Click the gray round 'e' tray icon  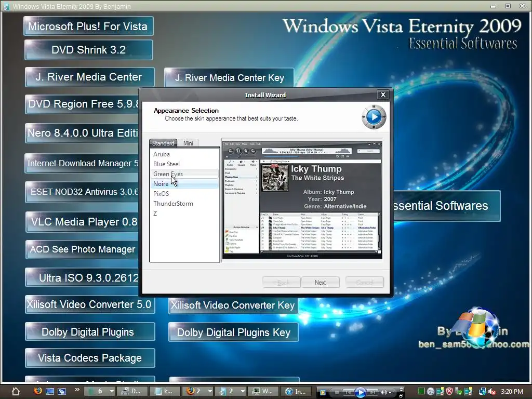(431, 392)
